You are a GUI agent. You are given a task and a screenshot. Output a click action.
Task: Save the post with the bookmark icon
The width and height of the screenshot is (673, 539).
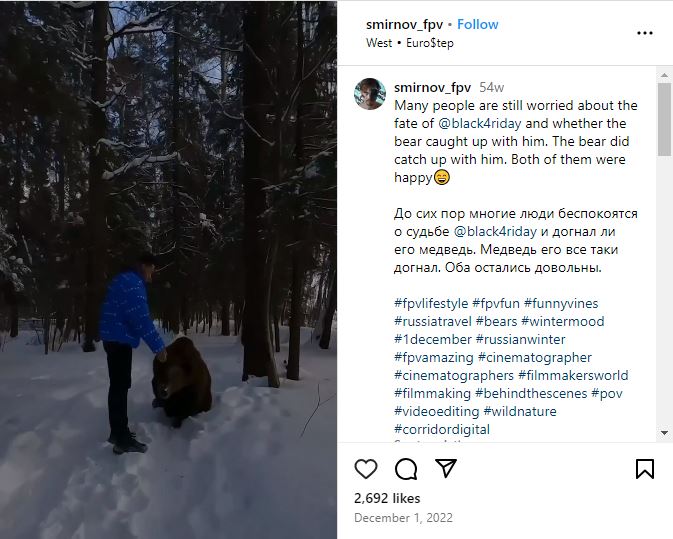[645, 469]
